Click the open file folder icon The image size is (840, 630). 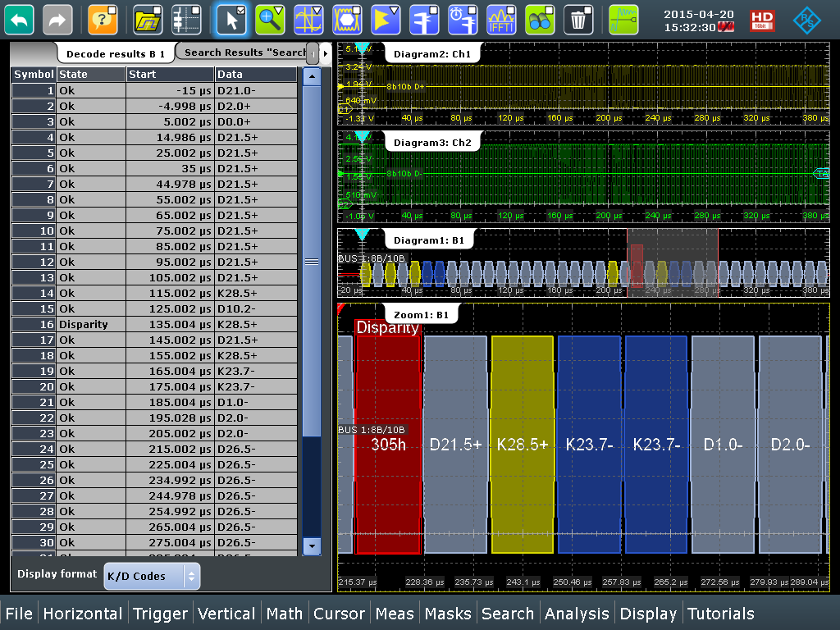coord(148,20)
